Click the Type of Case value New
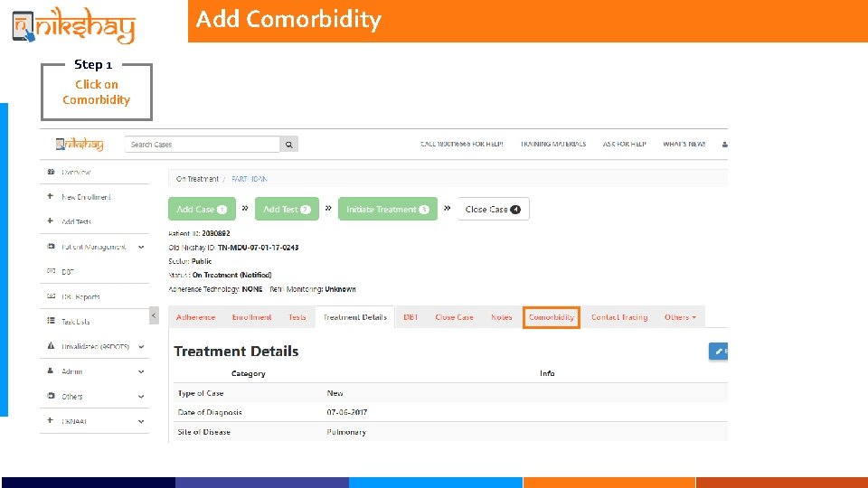Screen dimensions: 868x488 [x=335, y=393]
